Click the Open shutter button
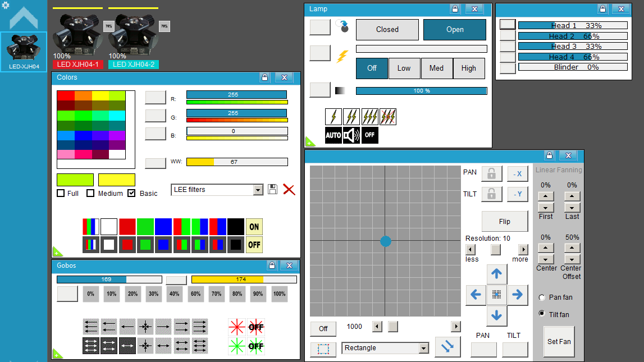644x362 pixels. point(455,30)
